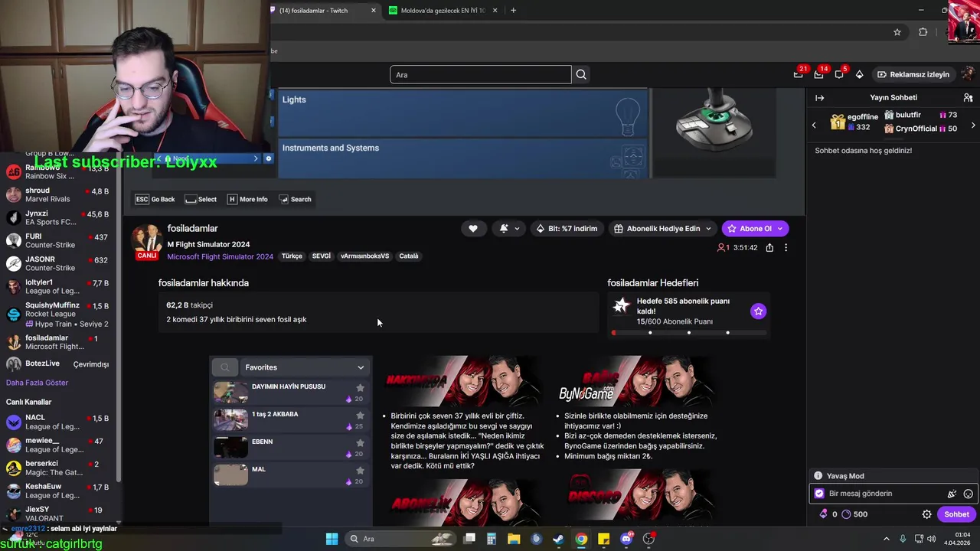The width and height of the screenshot is (980, 551).
Task: Select Instruments and Systems category
Action: pos(462,158)
